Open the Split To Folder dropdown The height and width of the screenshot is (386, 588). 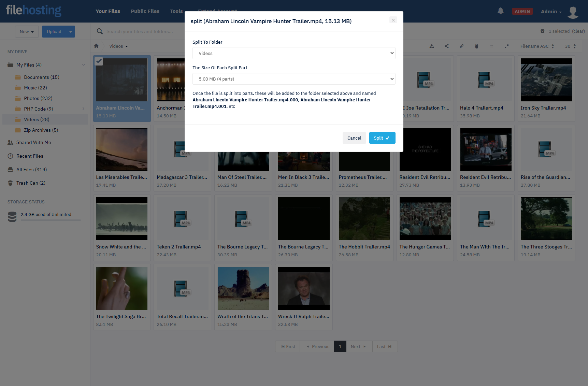click(x=293, y=53)
